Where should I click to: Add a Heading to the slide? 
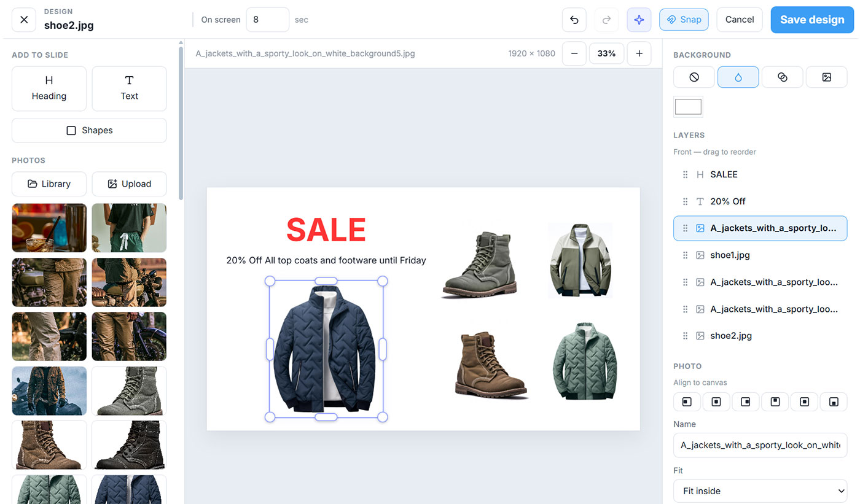(x=49, y=88)
